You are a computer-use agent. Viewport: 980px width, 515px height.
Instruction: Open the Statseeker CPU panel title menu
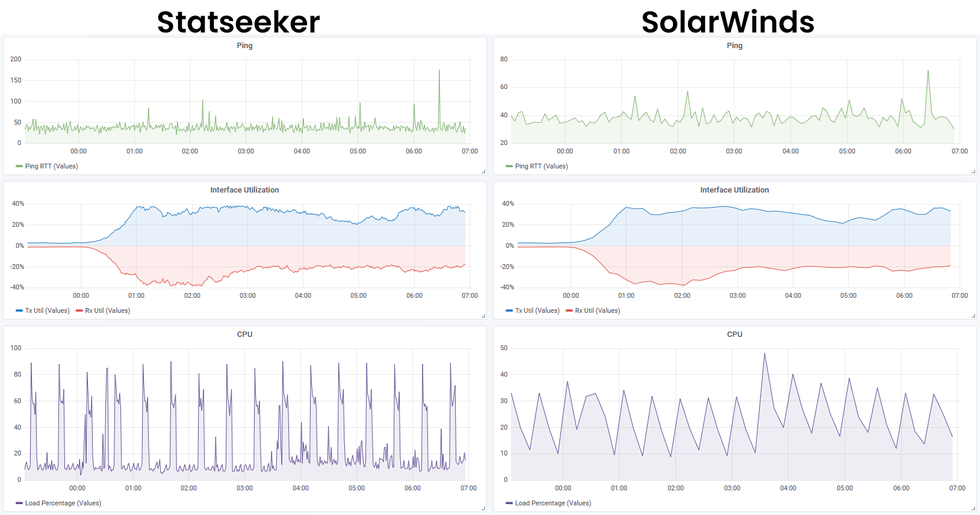(x=244, y=335)
